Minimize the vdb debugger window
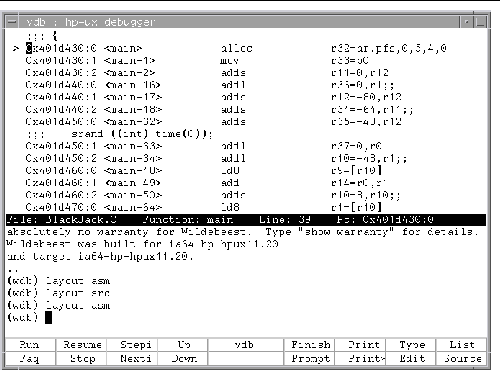Image resolution: width=500 pixels, height=382 pixels. tap(467, 22)
